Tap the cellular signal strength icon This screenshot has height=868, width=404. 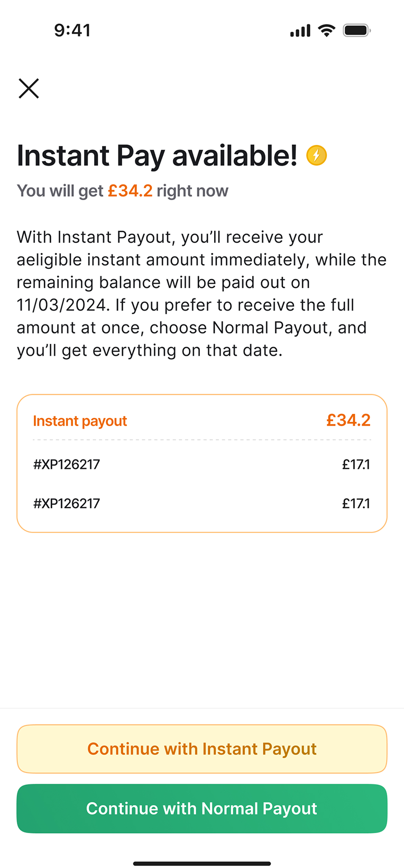pyautogui.click(x=300, y=31)
